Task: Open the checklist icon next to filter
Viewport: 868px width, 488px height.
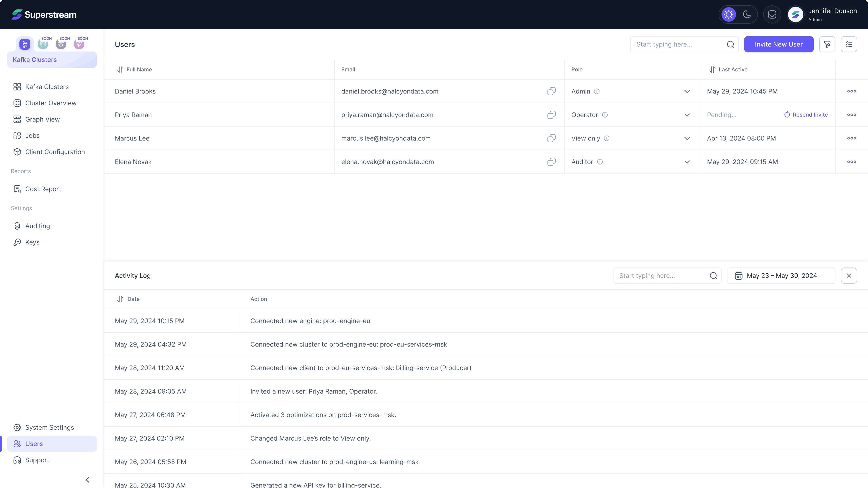Action: pyautogui.click(x=849, y=44)
